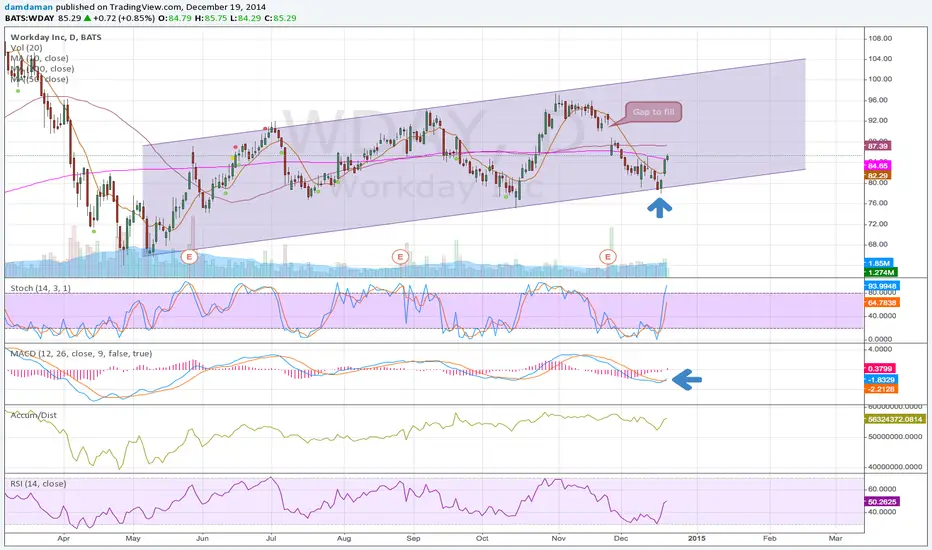
Task: Click the -1.8329 MACD value tag
Action: pyautogui.click(x=881, y=379)
